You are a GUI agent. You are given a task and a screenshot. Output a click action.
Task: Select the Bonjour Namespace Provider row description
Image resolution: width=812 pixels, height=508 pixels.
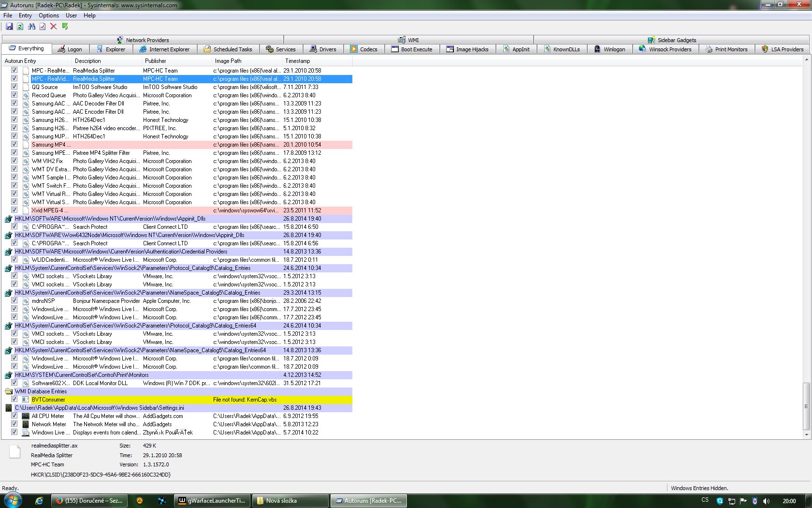pyautogui.click(x=106, y=301)
